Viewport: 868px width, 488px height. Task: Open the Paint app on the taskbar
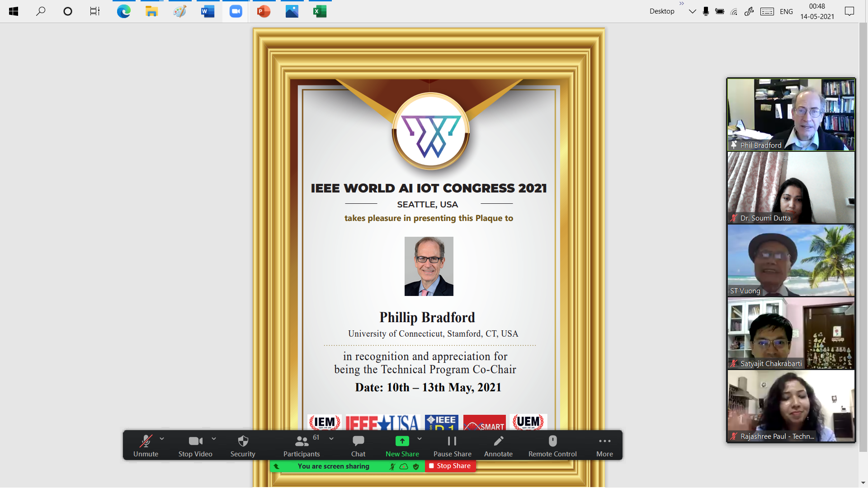179,11
